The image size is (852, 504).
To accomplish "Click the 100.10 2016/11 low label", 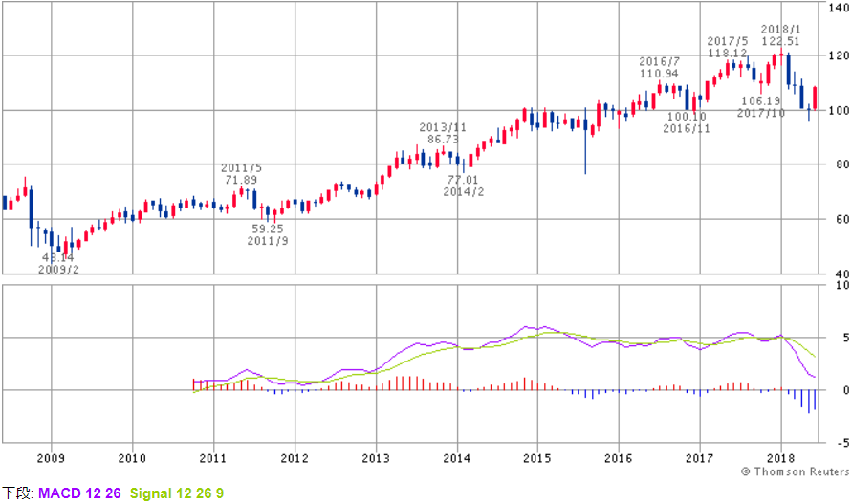I will coord(687,122).
